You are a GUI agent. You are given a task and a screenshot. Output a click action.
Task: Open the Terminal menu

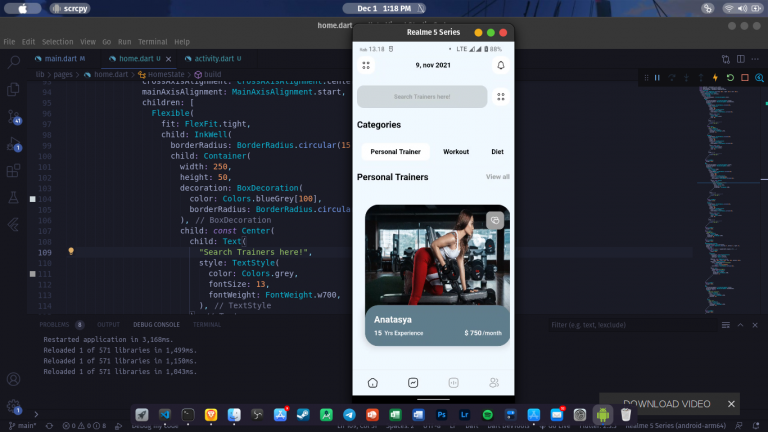(x=152, y=42)
